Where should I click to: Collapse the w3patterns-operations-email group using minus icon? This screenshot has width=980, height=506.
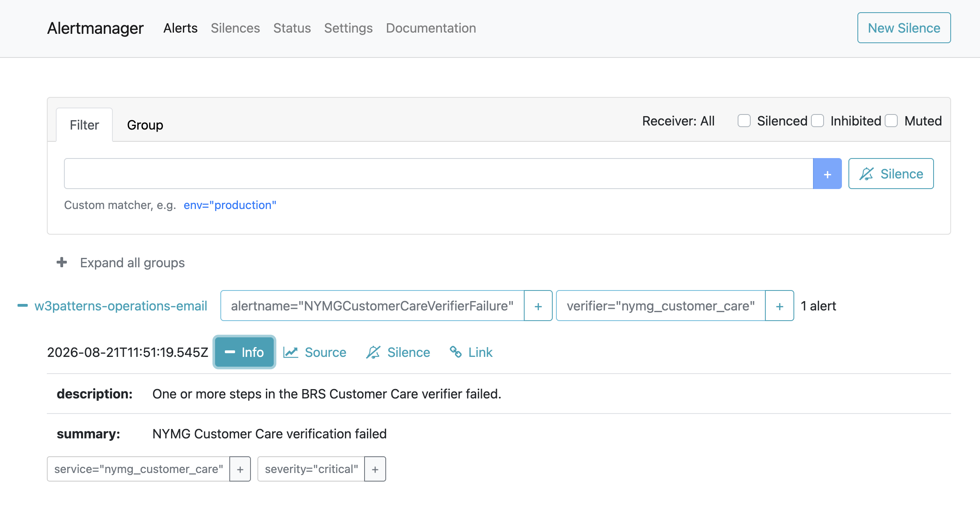click(x=23, y=306)
